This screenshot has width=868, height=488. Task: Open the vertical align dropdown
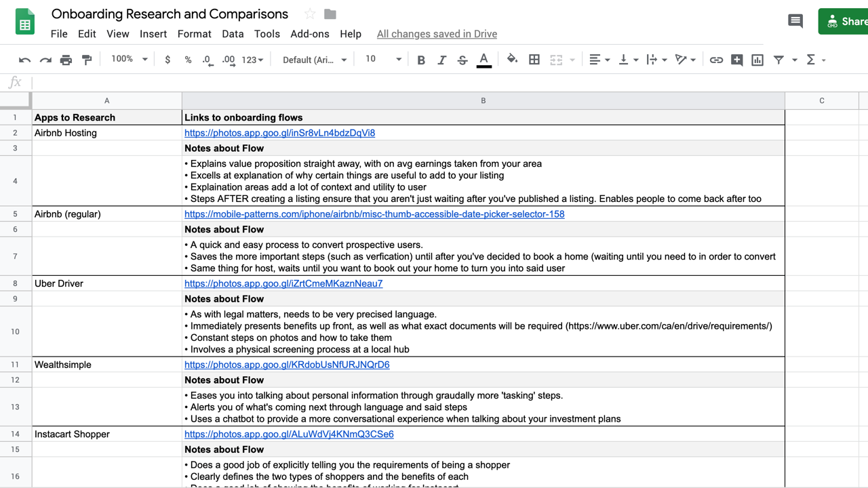pyautogui.click(x=628, y=60)
